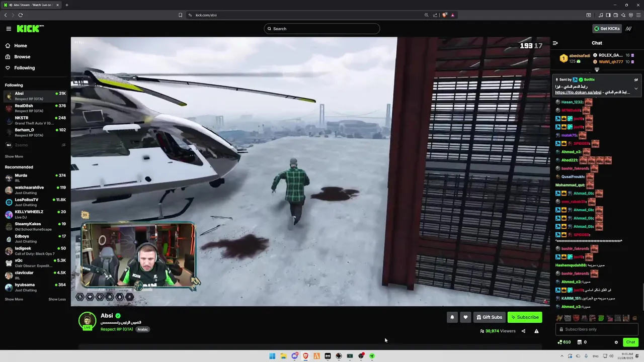The width and height of the screenshot is (644, 362).
Task: Open browser main menu
Action: point(637,15)
